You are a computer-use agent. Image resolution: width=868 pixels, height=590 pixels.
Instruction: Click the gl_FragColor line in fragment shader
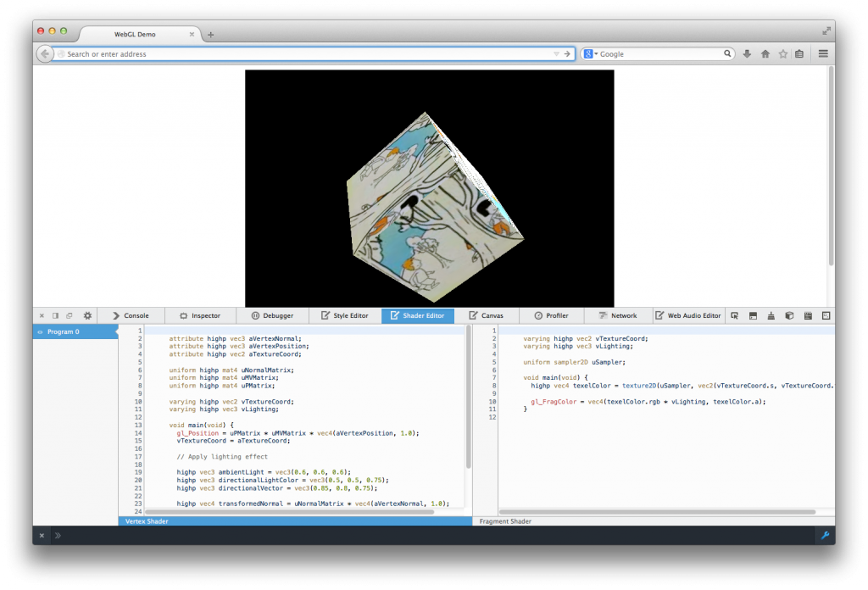tap(648, 402)
